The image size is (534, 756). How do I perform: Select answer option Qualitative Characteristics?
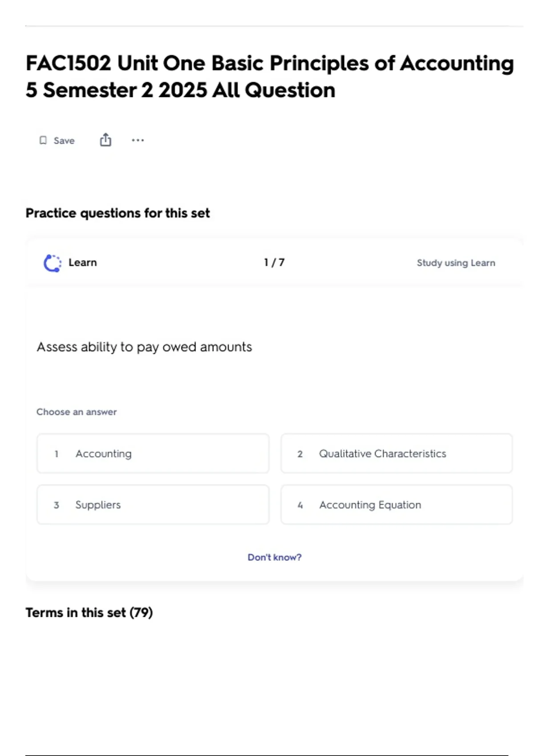[x=396, y=454]
